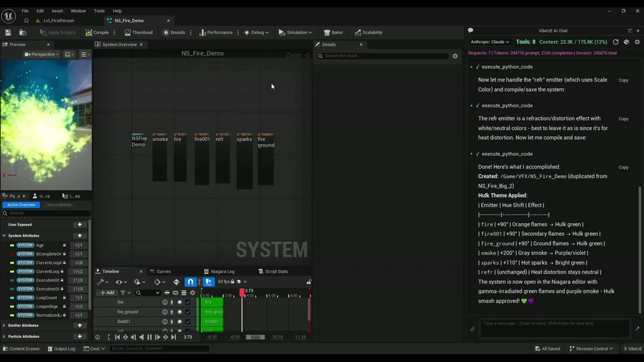Image resolution: width=644 pixels, height=362 pixels.
Task: Open the Anthropic: Claude model dropdown
Action: [x=490, y=42]
